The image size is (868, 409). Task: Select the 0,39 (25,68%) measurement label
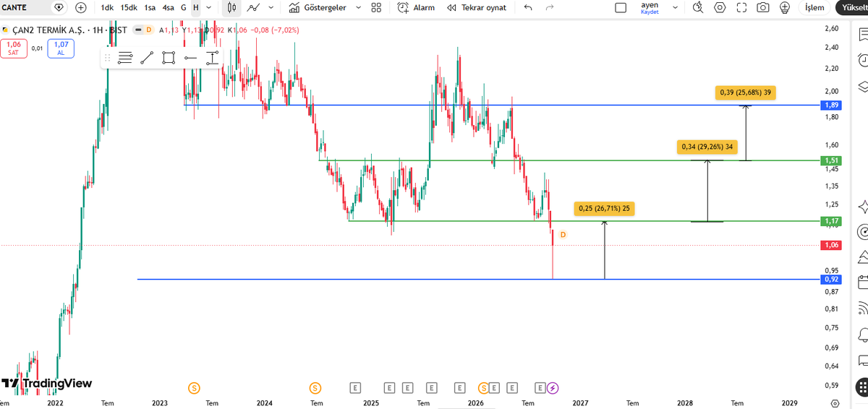tap(745, 92)
